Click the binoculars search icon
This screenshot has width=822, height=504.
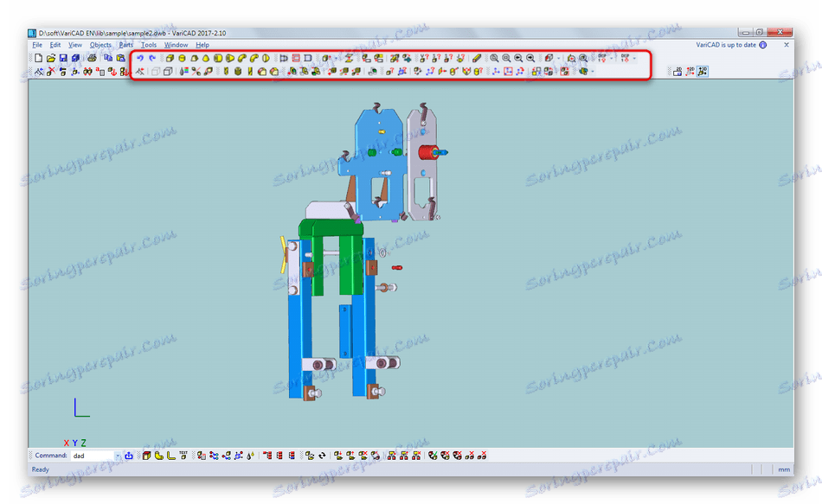(87, 71)
